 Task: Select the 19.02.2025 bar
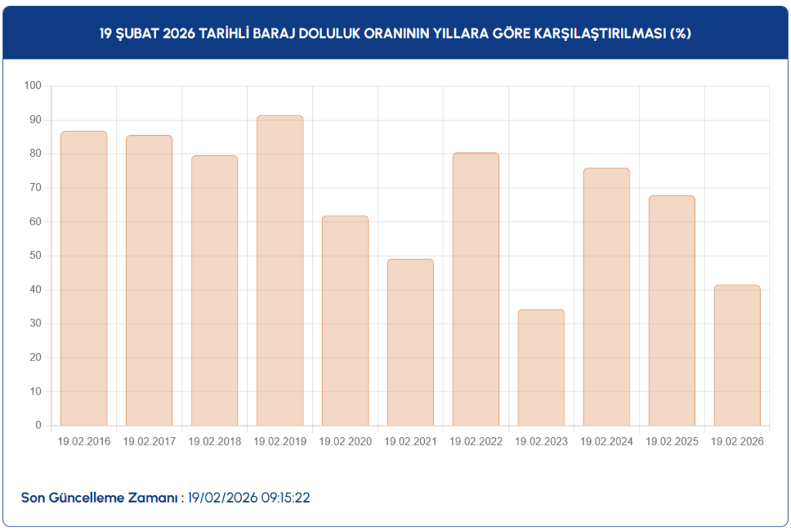pos(671,311)
